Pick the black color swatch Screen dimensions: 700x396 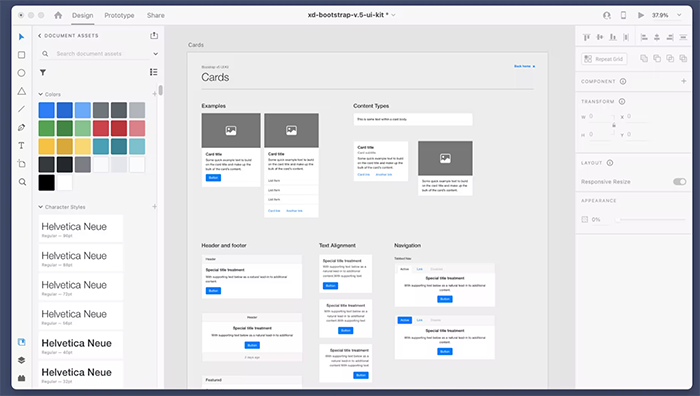46,183
